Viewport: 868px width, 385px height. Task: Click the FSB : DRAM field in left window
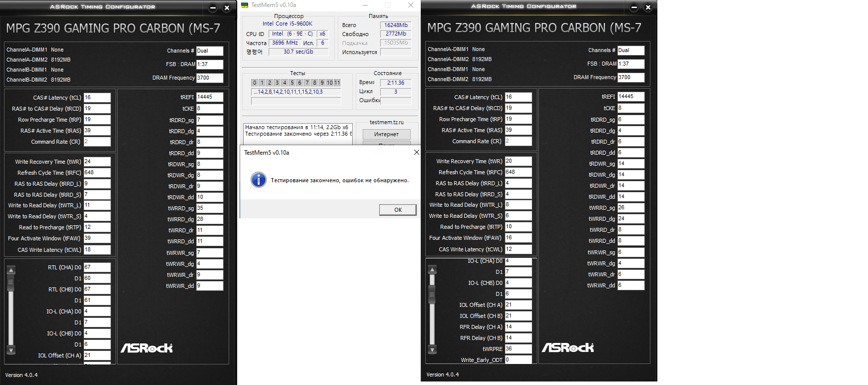pyautogui.click(x=210, y=64)
